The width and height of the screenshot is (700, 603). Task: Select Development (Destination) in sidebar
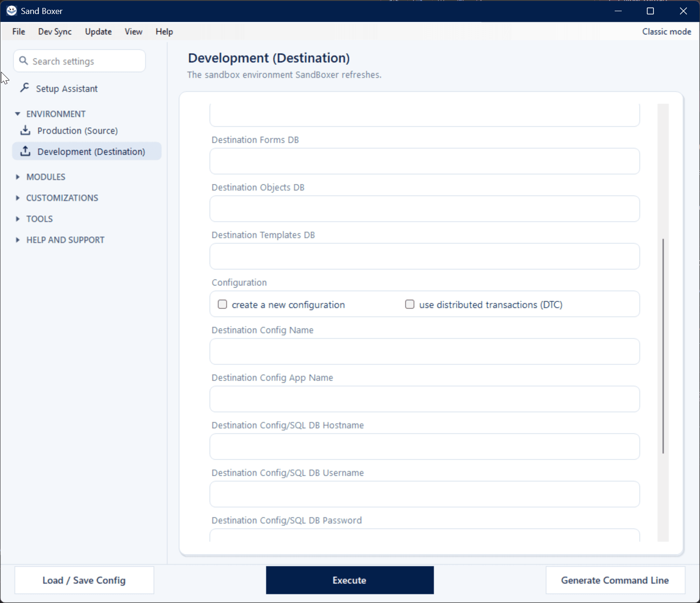click(x=87, y=151)
